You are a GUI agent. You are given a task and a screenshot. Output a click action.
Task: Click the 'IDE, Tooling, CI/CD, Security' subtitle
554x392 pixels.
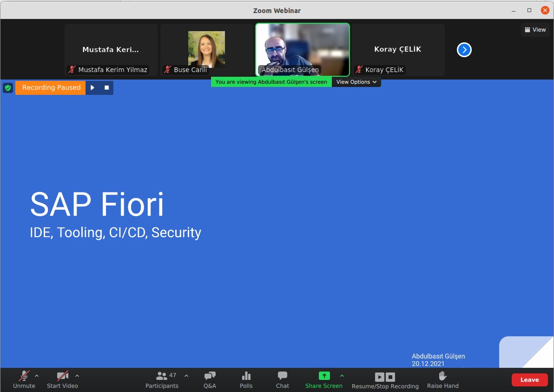pyautogui.click(x=116, y=233)
